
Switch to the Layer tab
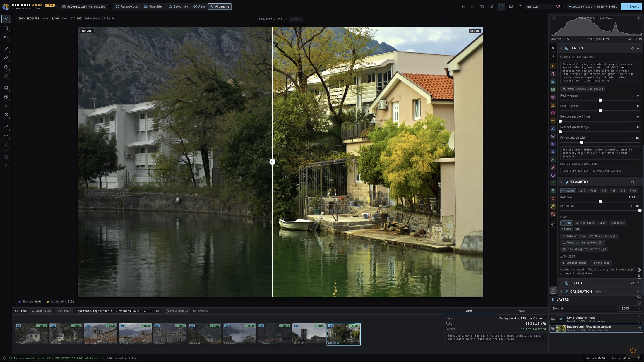(469, 311)
